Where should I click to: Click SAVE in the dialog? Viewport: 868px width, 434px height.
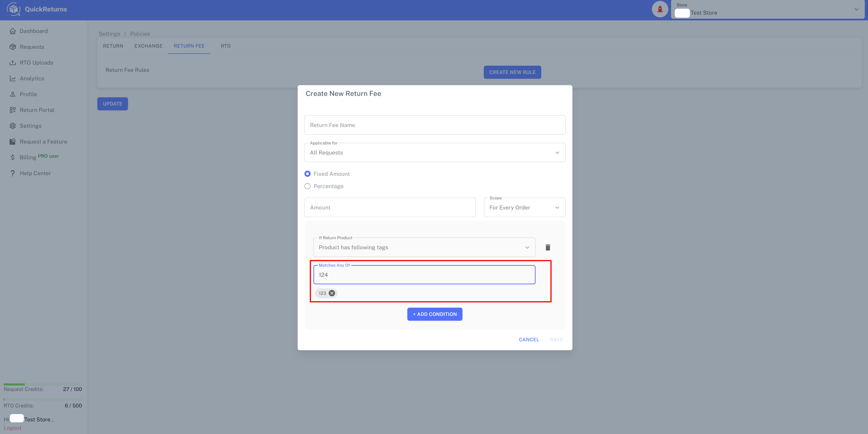click(x=556, y=340)
